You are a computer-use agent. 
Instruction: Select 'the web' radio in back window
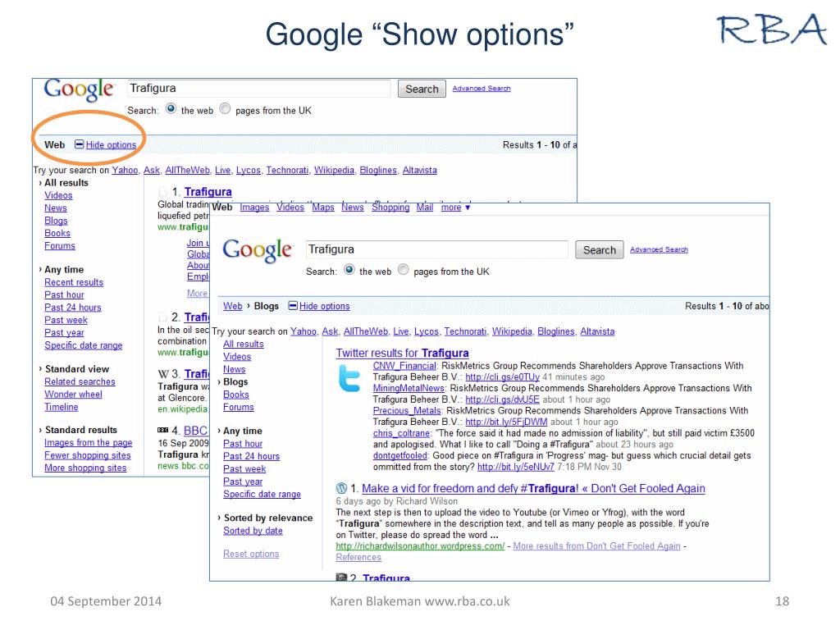coord(171,109)
